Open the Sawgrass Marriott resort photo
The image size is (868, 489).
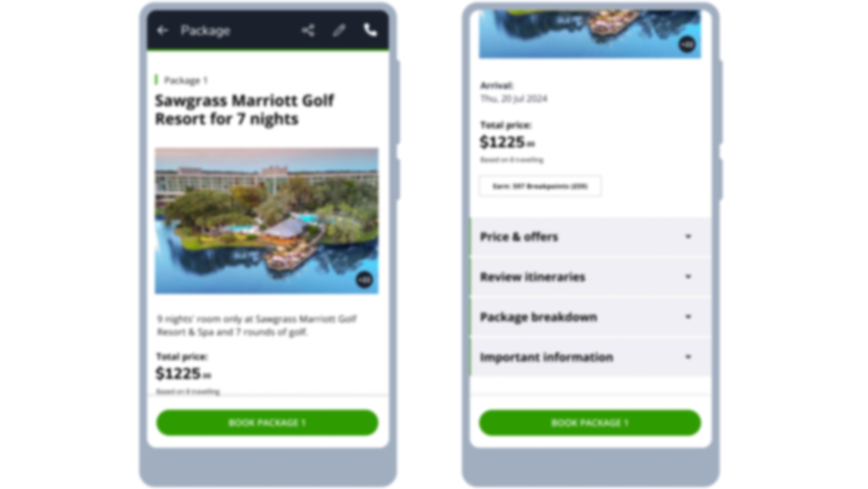click(x=267, y=221)
